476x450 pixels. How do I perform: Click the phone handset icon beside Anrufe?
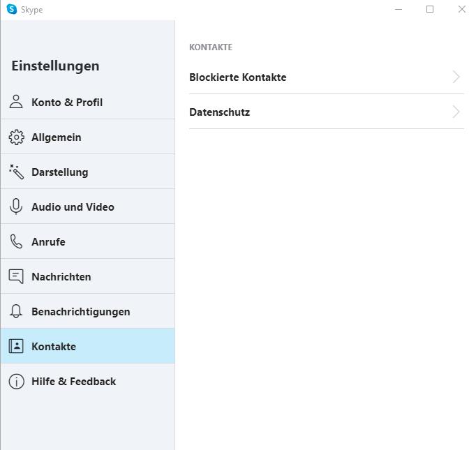click(16, 241)
